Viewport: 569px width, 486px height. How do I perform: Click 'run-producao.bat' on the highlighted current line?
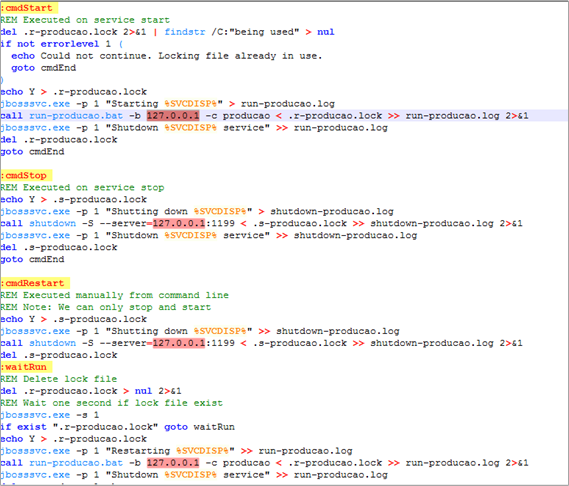76,116
